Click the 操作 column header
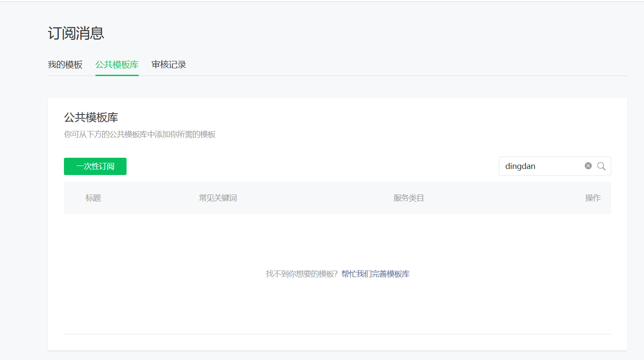The image size is (644, 360). click(x=593, y=198)
